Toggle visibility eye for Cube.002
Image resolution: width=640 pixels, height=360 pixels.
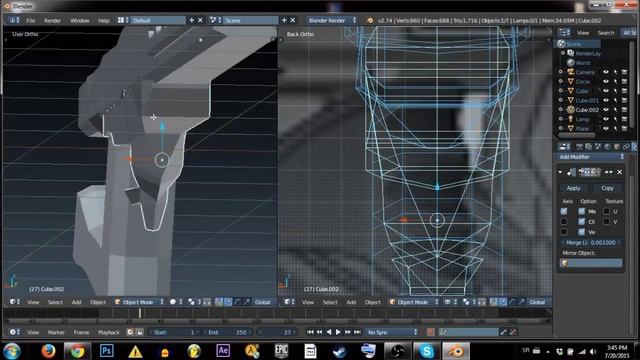[606, 109]
